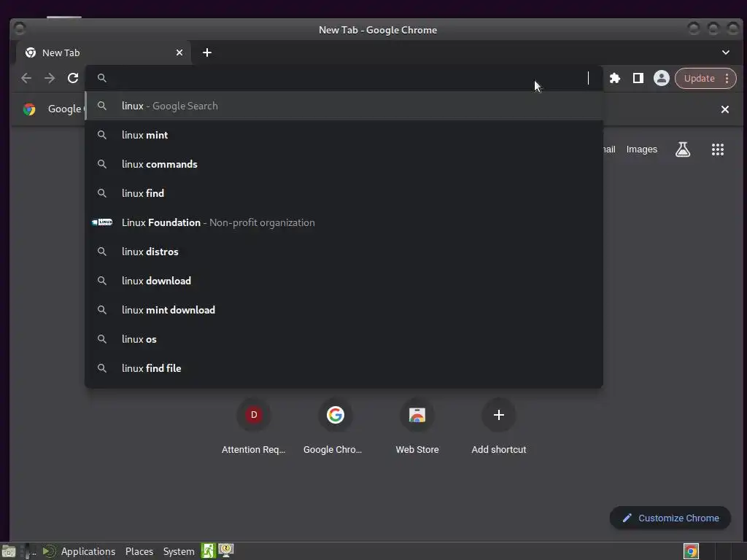Close the New Tab tab
The width and height of the screenshot is (747, 560).
179,52
